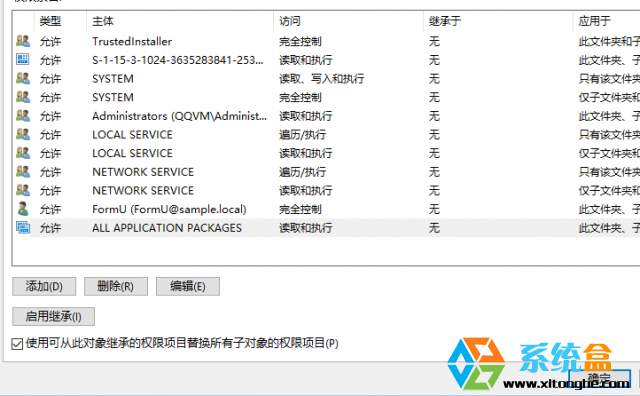Click the user icon beside FormU entry
This screenshot has width=640, height=396.
point(23,209)
